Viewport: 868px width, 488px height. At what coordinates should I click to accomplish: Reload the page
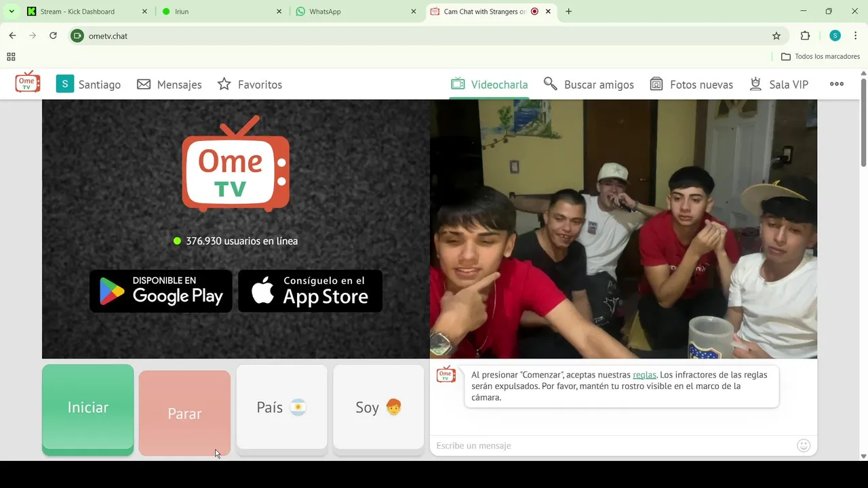53,36
